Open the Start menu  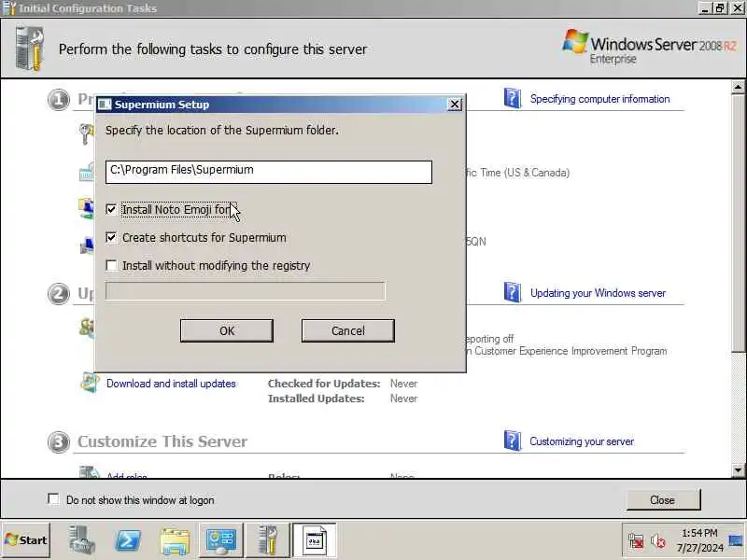coord(26,540)
